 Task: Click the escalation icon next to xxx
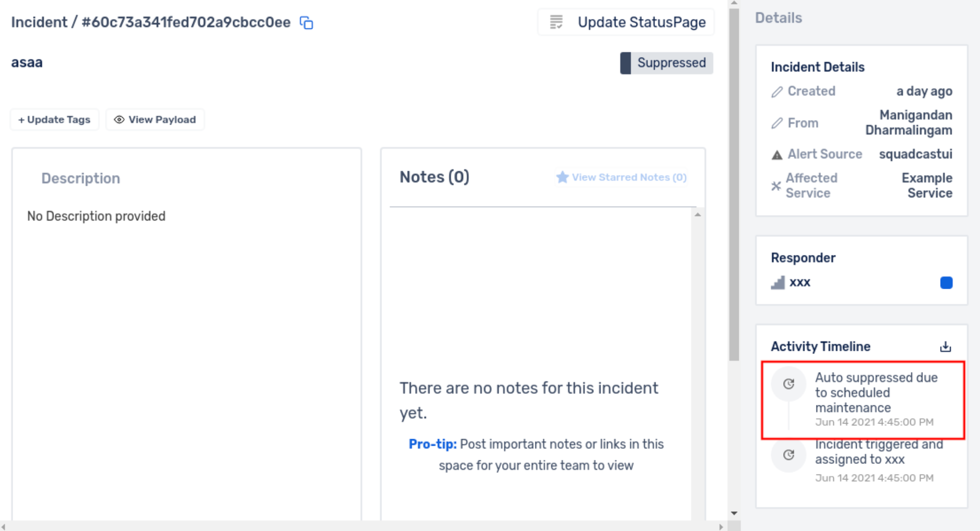778,282
